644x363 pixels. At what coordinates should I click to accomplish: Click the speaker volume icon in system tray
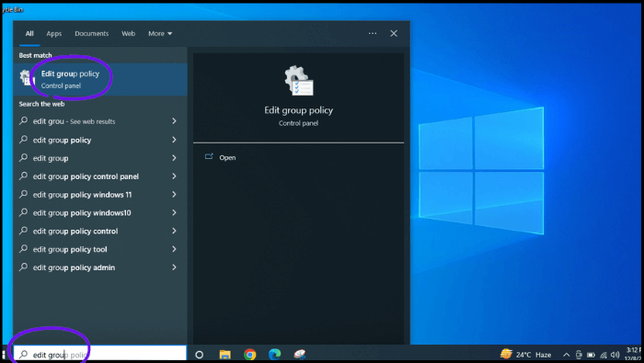615,355
